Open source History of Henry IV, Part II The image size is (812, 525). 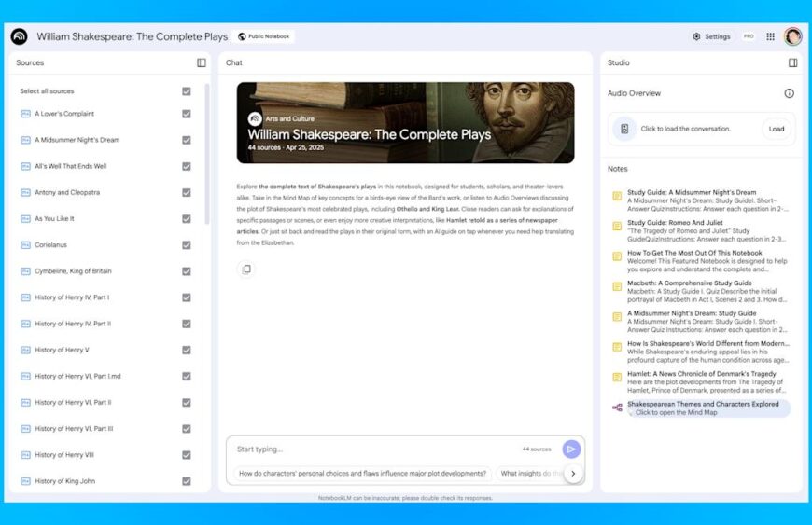point(73,324)
